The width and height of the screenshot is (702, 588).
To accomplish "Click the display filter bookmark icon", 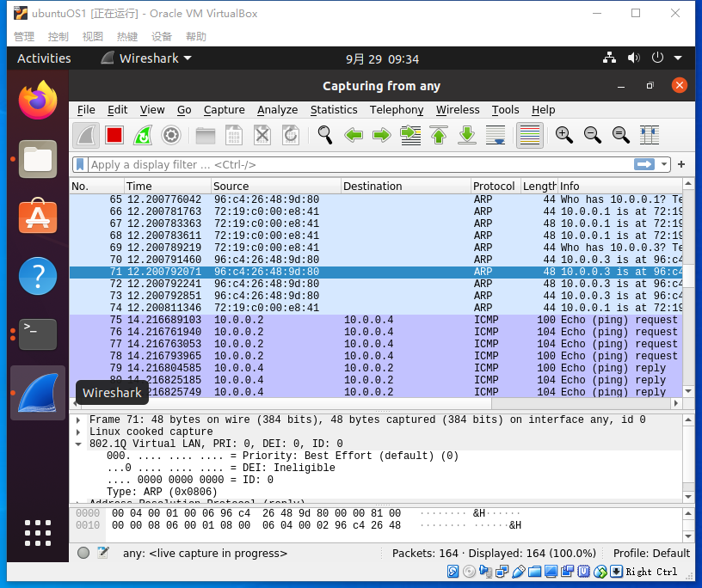I will 80,165.
